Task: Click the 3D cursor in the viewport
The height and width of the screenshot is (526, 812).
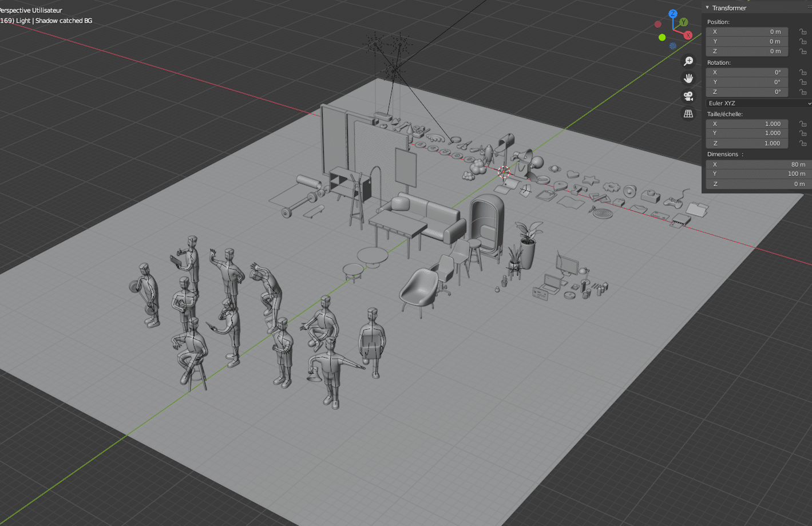Action: pyautogui.click(x=504, y=172)
